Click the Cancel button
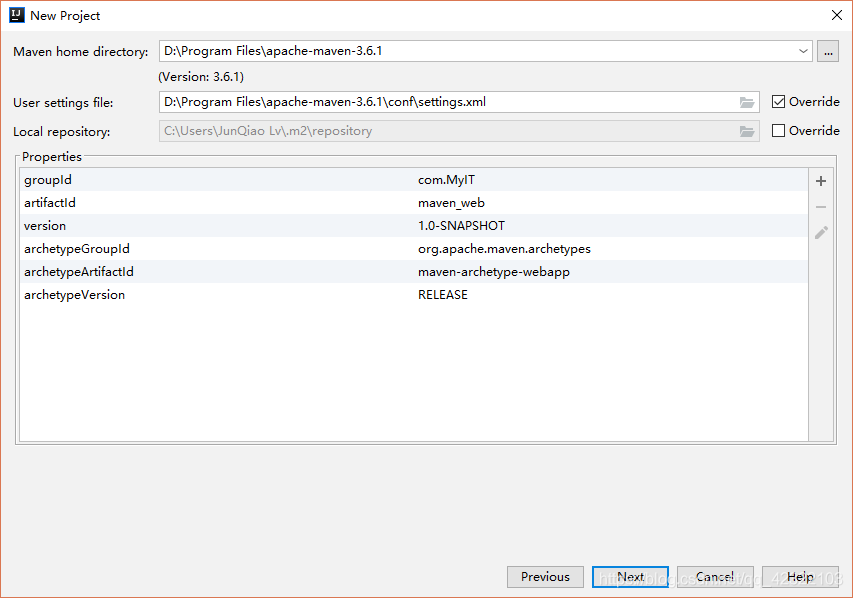Screen dimensions: 853x598 (715, 577)
